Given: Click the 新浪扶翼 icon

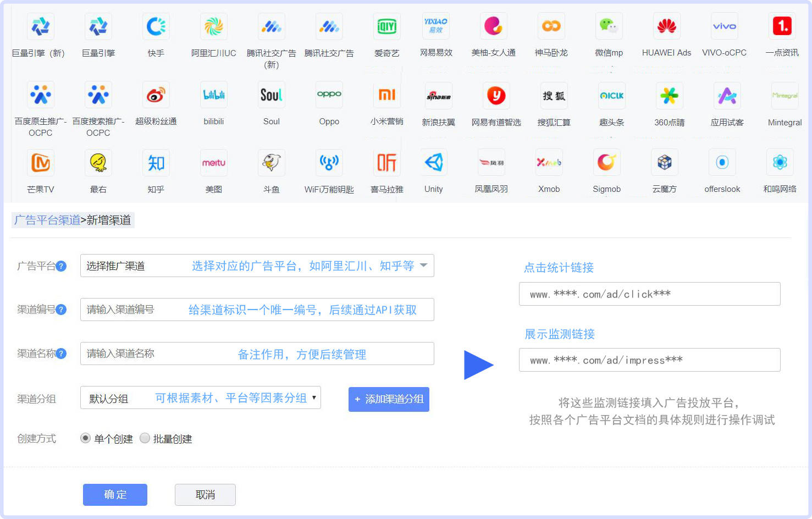Looking at the screenshot, I should click(x=439, y=96).
